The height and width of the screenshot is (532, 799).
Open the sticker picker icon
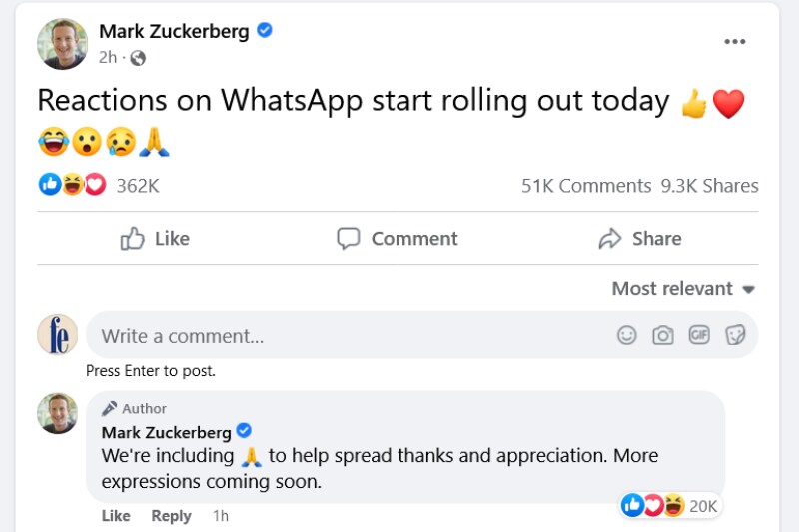coord(736,335)
